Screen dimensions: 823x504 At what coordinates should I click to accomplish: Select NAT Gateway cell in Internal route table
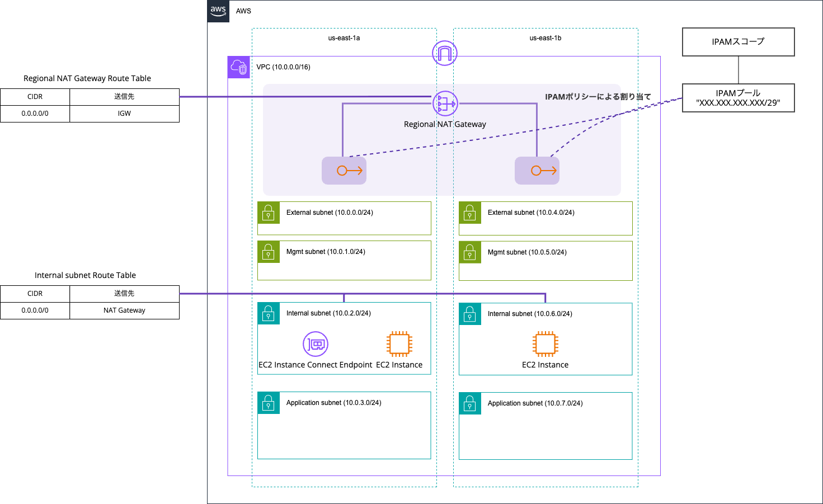[x=124, y=310]
